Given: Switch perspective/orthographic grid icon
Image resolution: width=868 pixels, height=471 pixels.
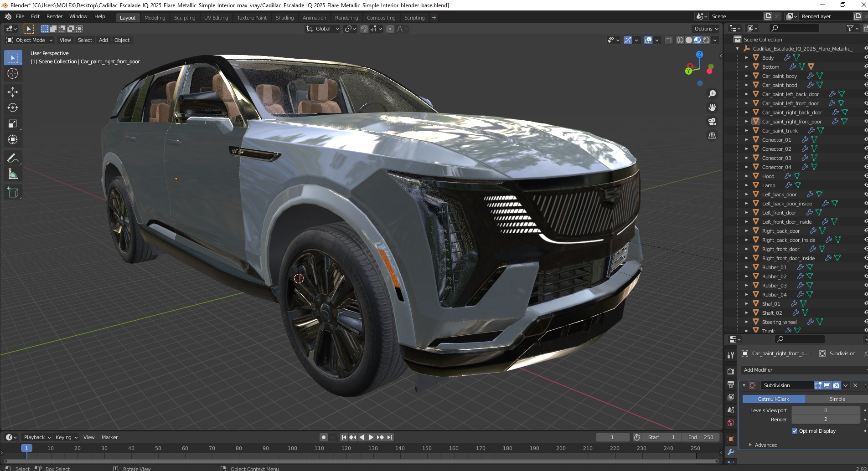Looking at the screenshot, I should pos(712,135).
